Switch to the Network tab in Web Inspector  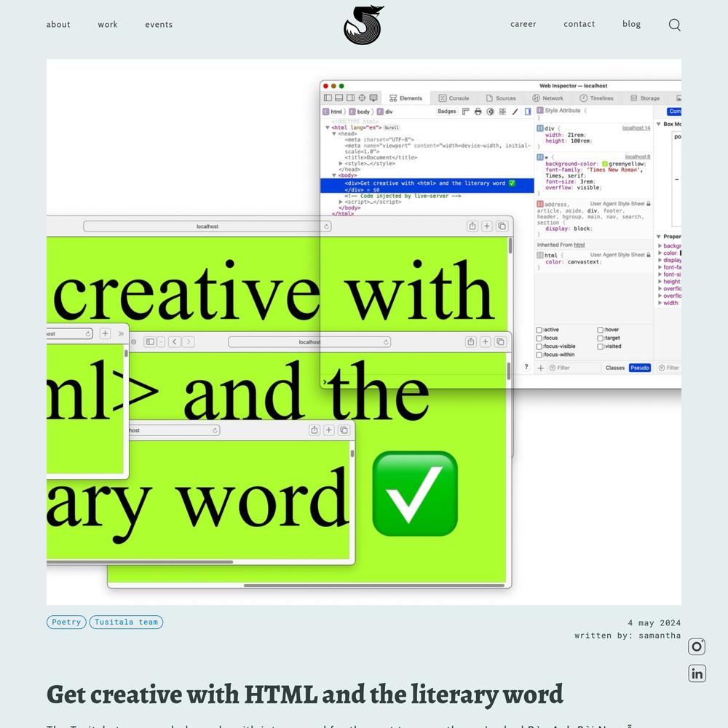(547, 98)
